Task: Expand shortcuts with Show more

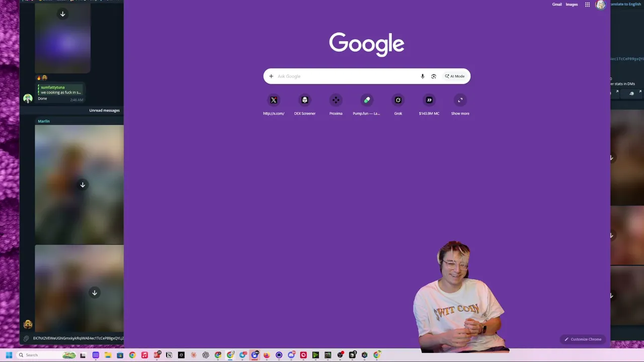Action: 460,105
